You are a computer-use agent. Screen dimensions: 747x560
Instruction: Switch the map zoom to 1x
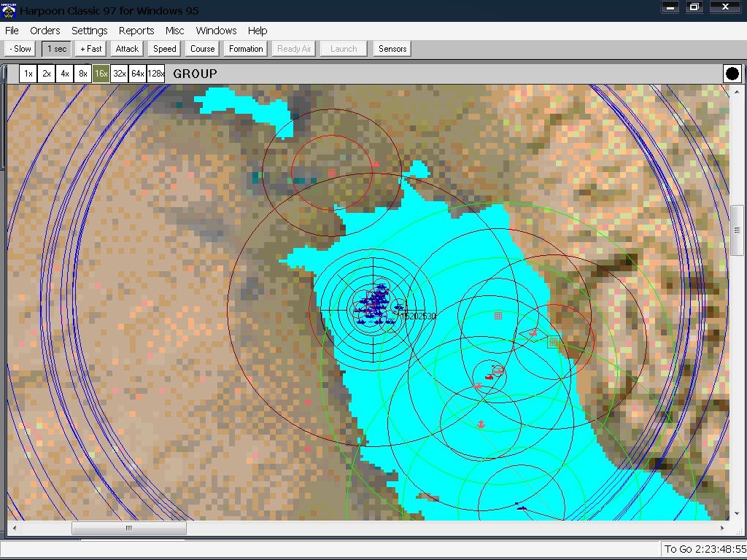click(x=28, y=74)
